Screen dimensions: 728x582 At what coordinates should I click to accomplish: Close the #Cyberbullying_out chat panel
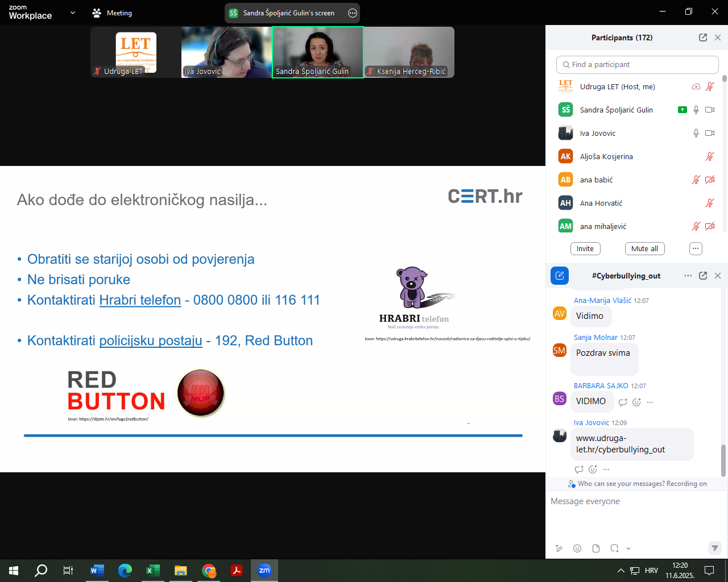pos(718,276)
